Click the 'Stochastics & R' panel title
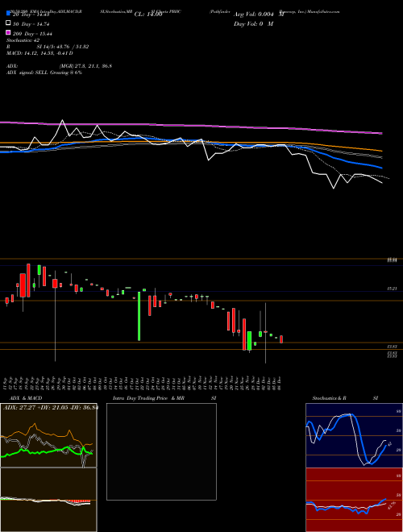The image size is (403, 532). tap(329, 398)
